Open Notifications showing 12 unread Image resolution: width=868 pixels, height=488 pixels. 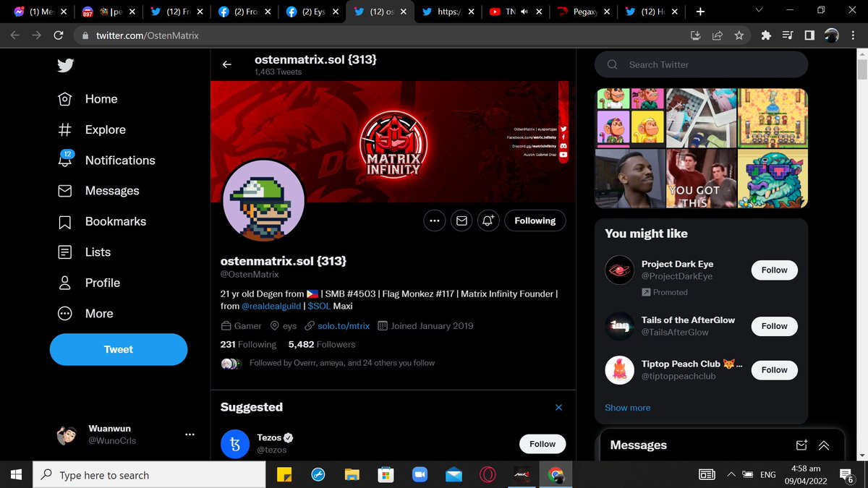coord(106,160)
